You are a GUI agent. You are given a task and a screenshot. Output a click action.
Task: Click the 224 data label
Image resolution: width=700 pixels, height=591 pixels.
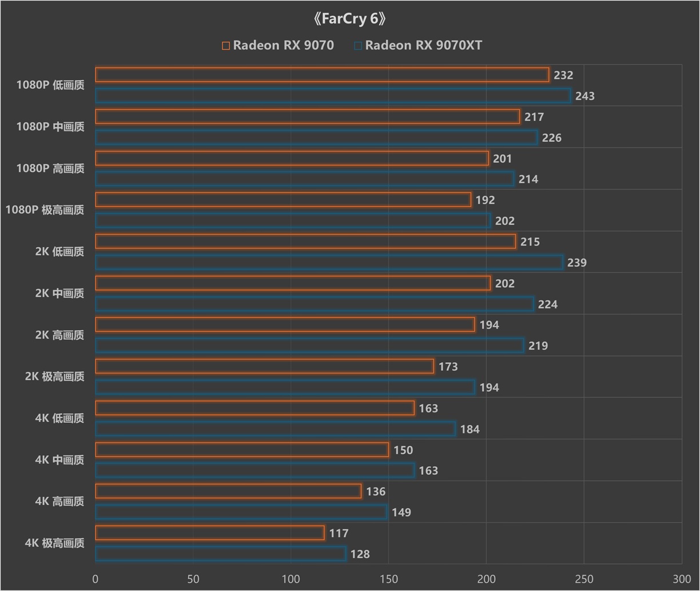548,304
